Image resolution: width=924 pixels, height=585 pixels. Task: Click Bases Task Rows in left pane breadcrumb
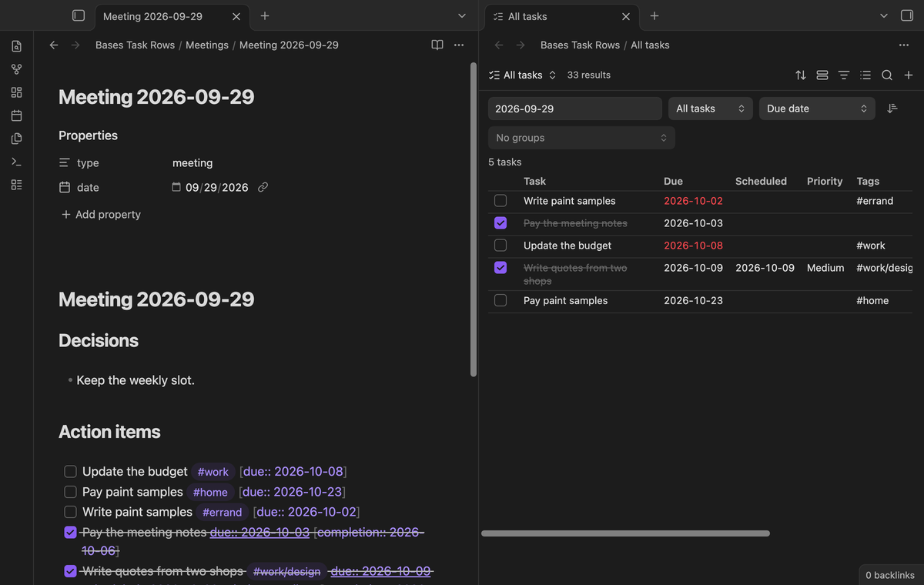pos(136,45)
